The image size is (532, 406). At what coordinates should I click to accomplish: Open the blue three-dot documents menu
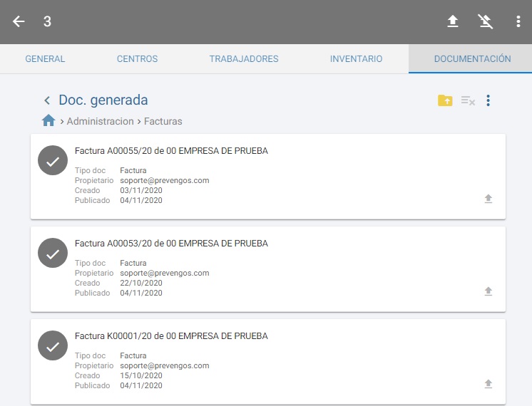pos(488,100)
